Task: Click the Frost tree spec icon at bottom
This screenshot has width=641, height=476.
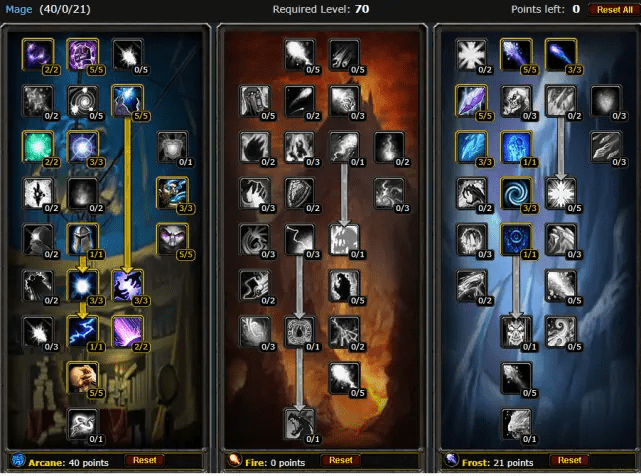Action: click(451, 460)
